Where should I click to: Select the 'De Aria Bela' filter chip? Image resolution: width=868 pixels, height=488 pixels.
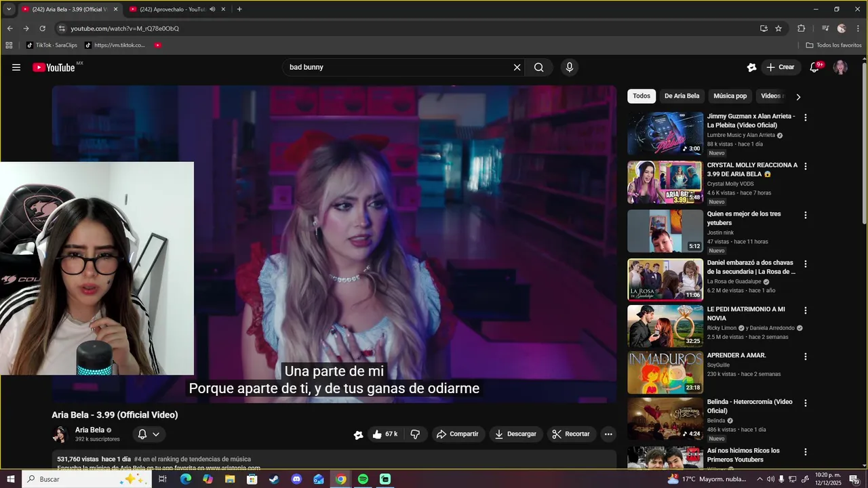pyautogui.click(x=682, y=96)
